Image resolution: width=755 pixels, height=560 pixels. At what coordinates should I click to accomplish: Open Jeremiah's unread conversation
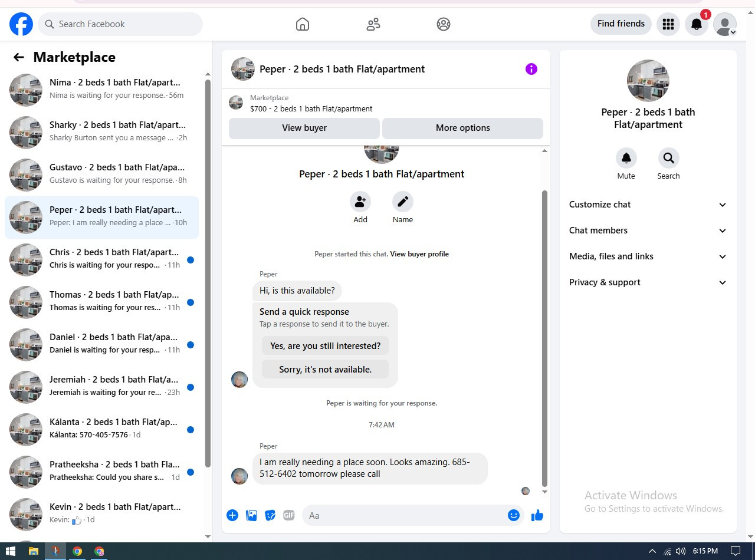101,387
